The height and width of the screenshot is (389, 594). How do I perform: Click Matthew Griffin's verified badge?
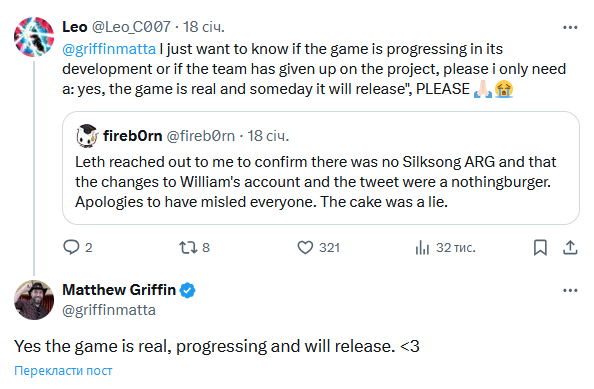187,290
